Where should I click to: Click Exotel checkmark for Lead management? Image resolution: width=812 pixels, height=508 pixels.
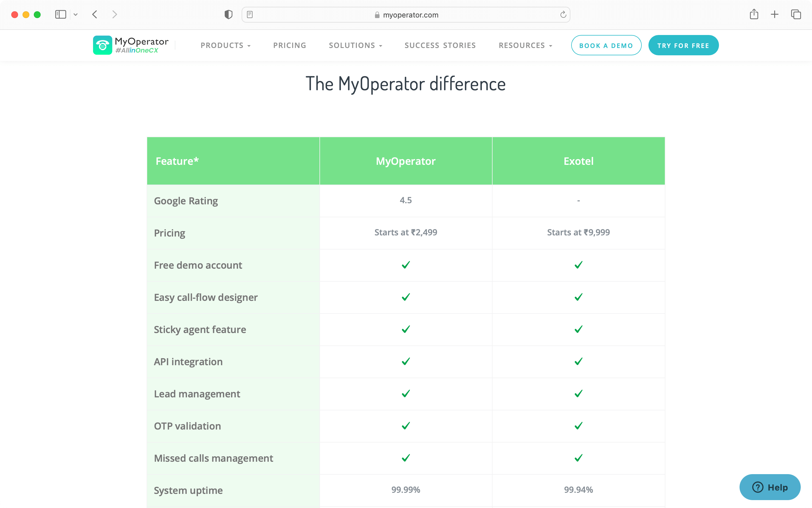pos(579,393)
